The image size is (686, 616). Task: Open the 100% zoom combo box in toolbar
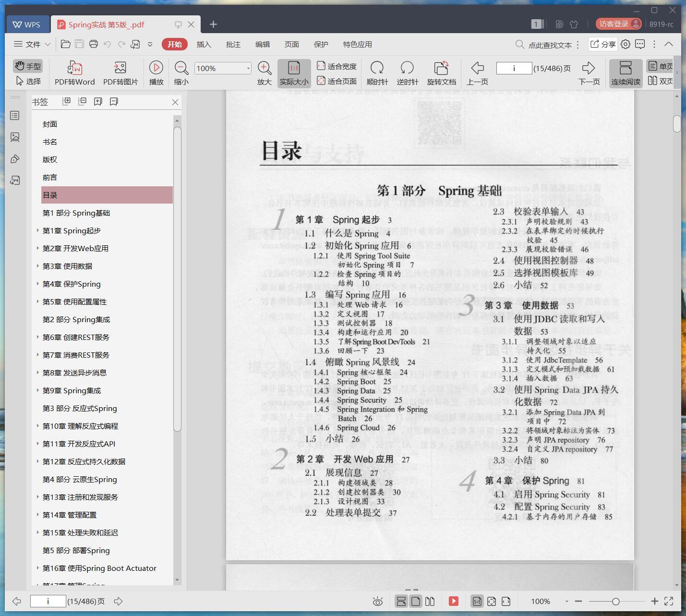(x=223, y=68)
